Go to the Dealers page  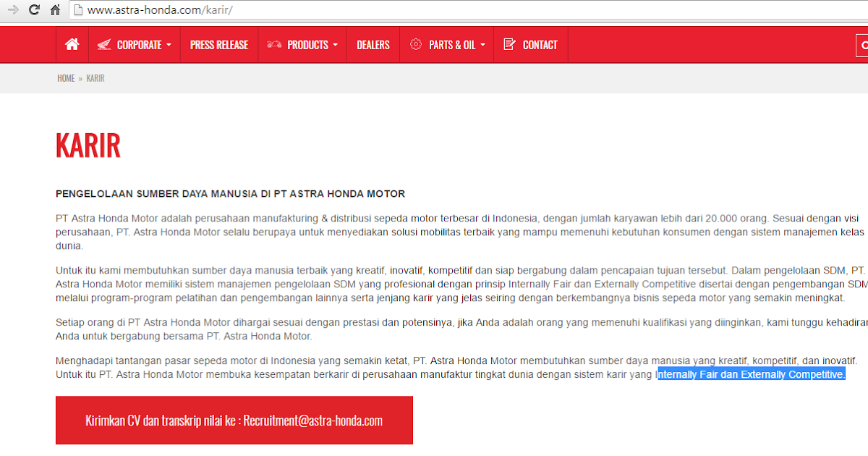tap(373, 45)
